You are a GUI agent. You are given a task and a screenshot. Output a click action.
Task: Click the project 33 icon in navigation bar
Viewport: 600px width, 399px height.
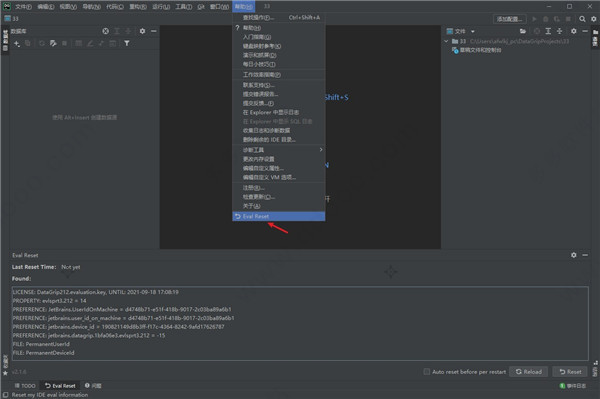tap(7, 18)
